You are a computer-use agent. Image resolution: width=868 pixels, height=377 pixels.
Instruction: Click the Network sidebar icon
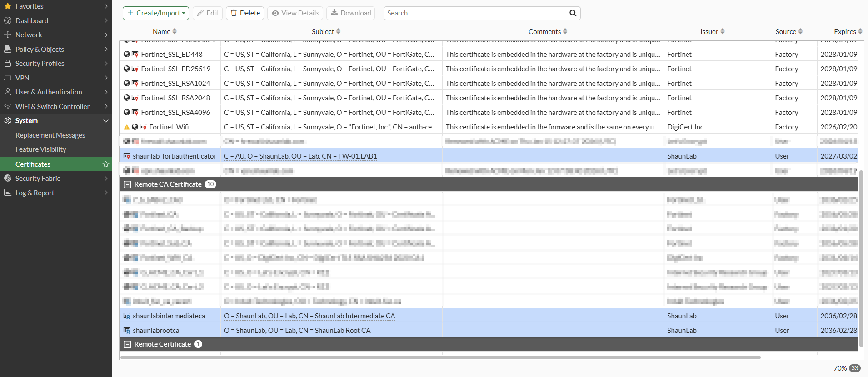click(x=8, y=35)
